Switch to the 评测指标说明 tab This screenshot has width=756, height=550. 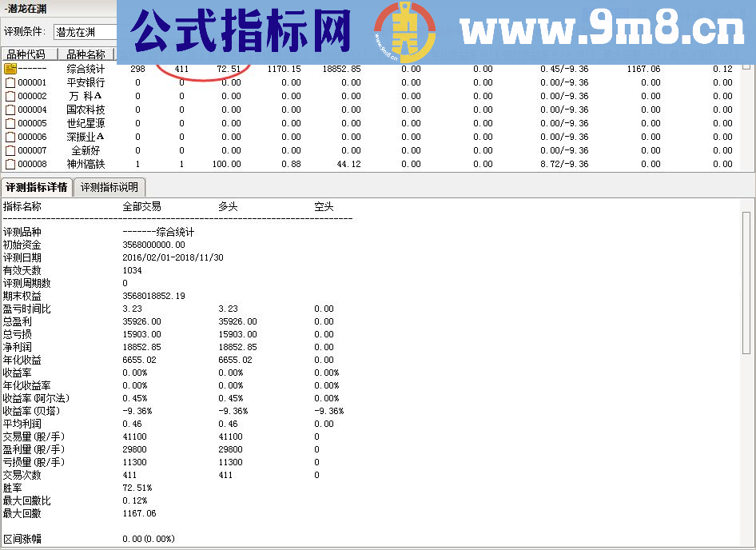(x=111, y=187)
